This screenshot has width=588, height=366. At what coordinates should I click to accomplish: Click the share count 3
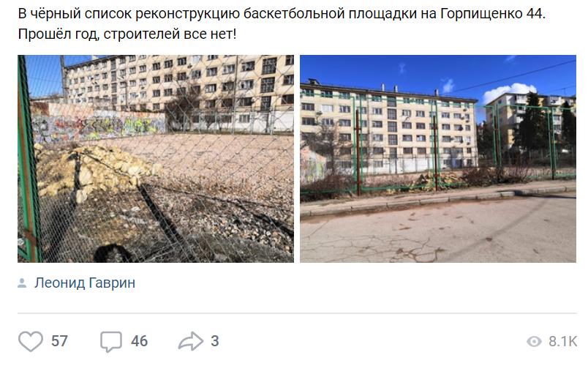pos(214,341)
